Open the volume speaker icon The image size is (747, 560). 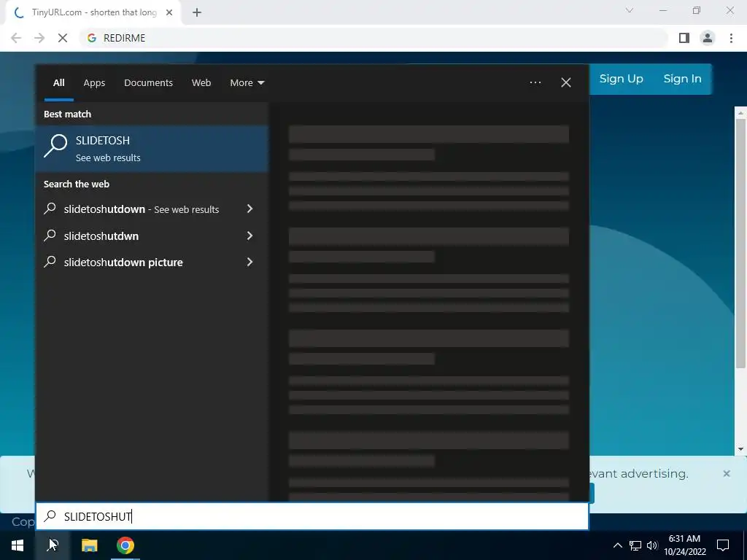tap(651, 545)
